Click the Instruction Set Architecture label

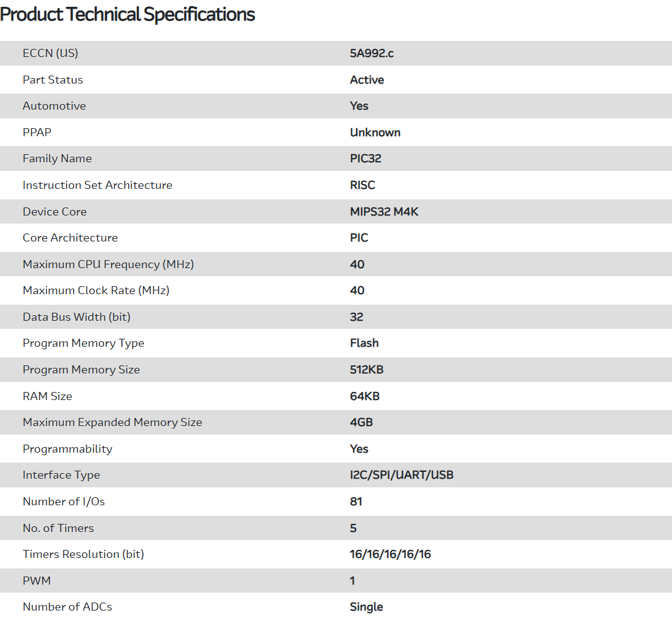coord(97,185)
